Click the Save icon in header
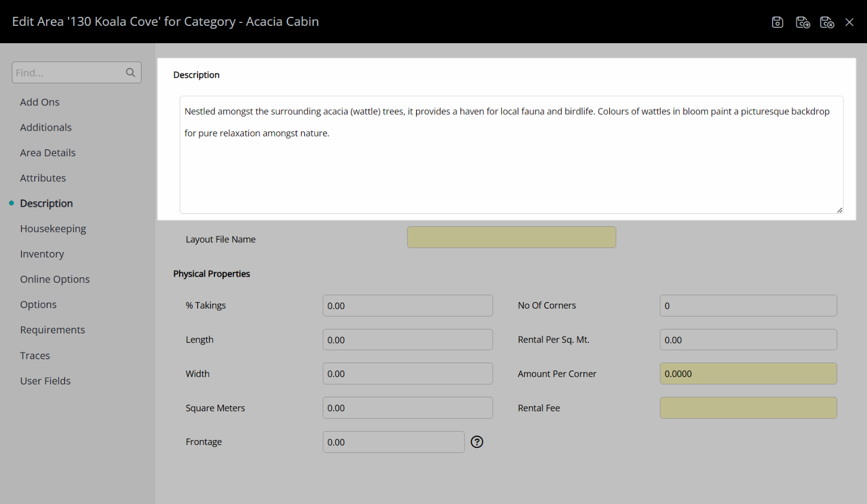Screen dimensions: 867x504 [777, 22]
